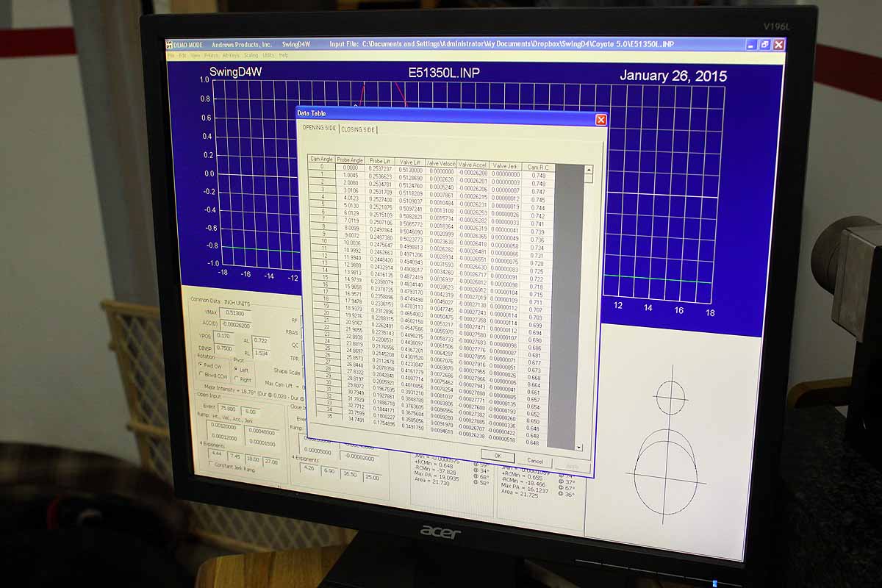Click Cancel in the Data Table dialog
Viewport: 882px width, 588px height.
click(x=534, y=461)
